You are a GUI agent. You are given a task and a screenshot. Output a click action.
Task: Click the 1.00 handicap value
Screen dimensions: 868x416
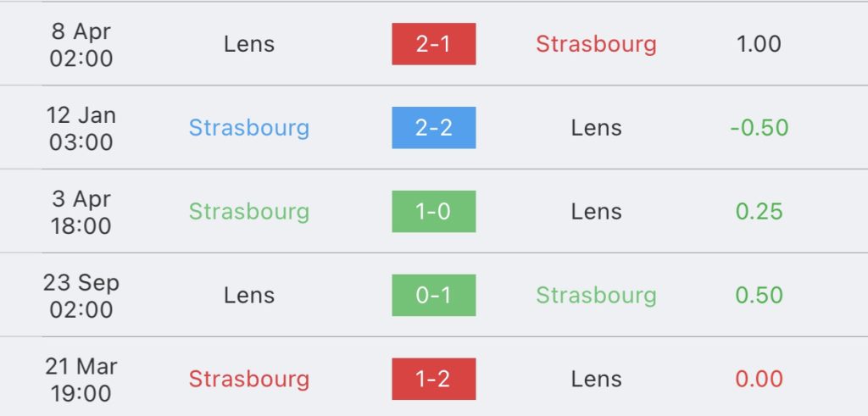(x=759, y=44)
